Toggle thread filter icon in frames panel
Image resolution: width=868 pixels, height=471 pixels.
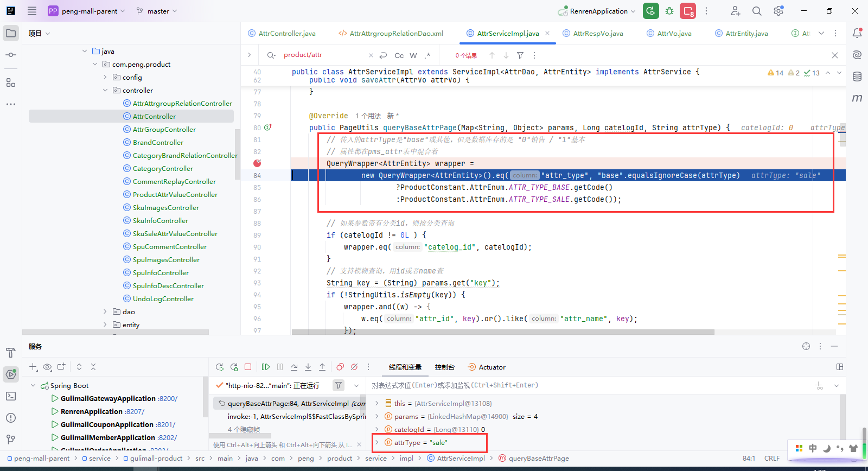pos(339,385)
